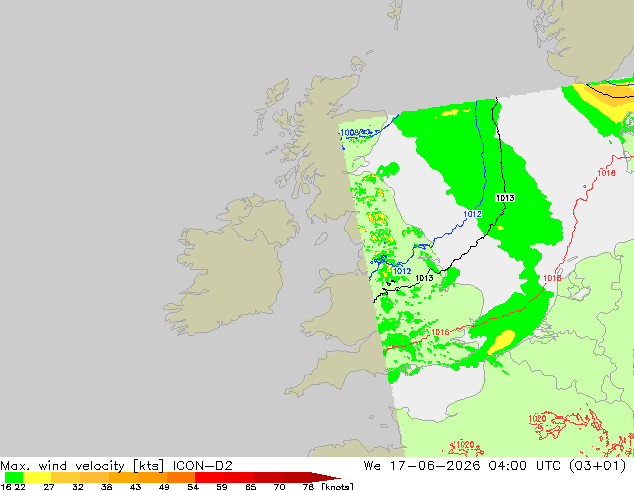Click the dark red arrow tip above 78 knots
634x490 pixels.
pos(326,477)
